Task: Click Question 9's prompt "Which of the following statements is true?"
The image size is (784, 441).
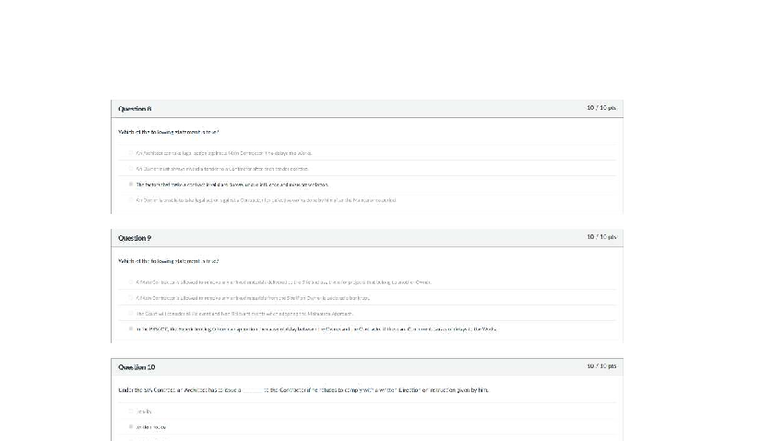Action: (x=168, y=261)
